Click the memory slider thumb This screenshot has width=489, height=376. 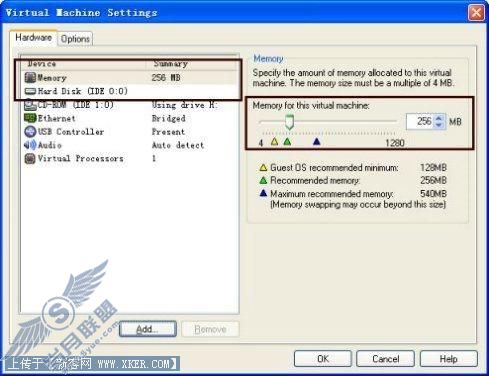(x=289, y=122)
